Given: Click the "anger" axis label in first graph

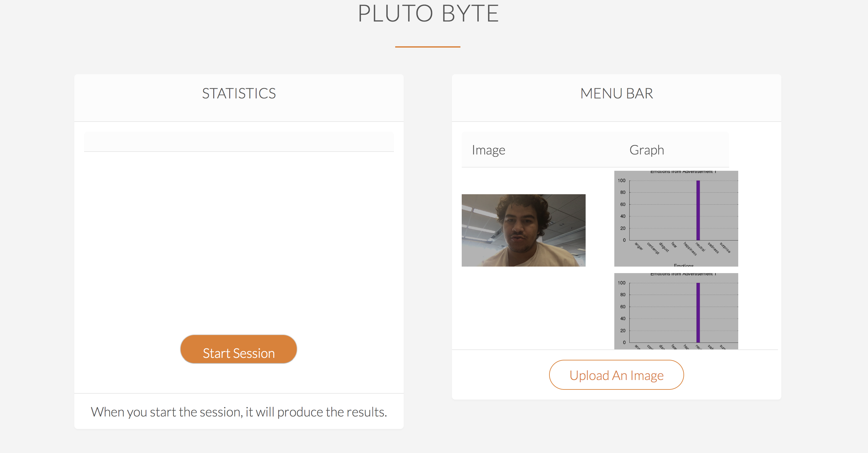Looking at the screenshot, I should (x=638, y=246).
